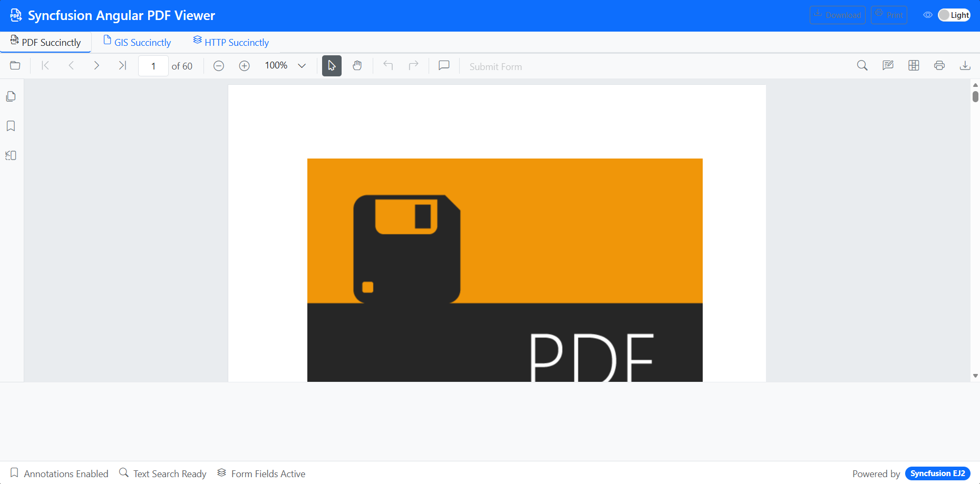Toggle the Light theme switch

[x=954, y=15]
